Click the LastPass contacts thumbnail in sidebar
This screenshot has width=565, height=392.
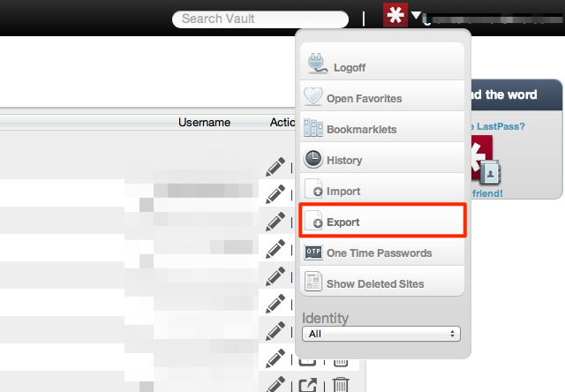485,160
